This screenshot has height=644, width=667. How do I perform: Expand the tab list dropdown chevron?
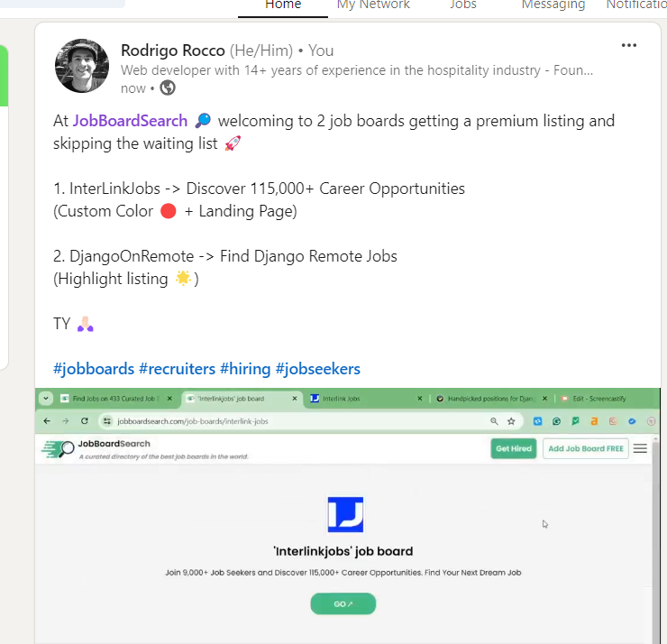(45, 399)
